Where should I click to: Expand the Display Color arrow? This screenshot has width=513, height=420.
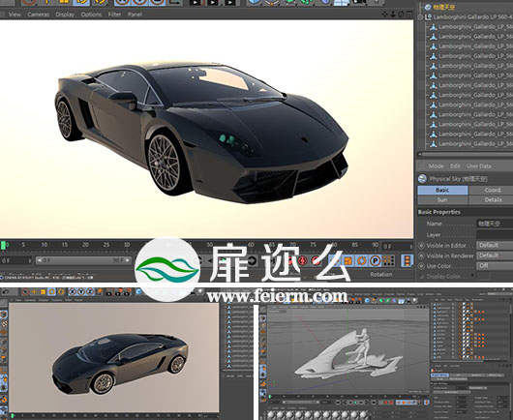(472, 276)
